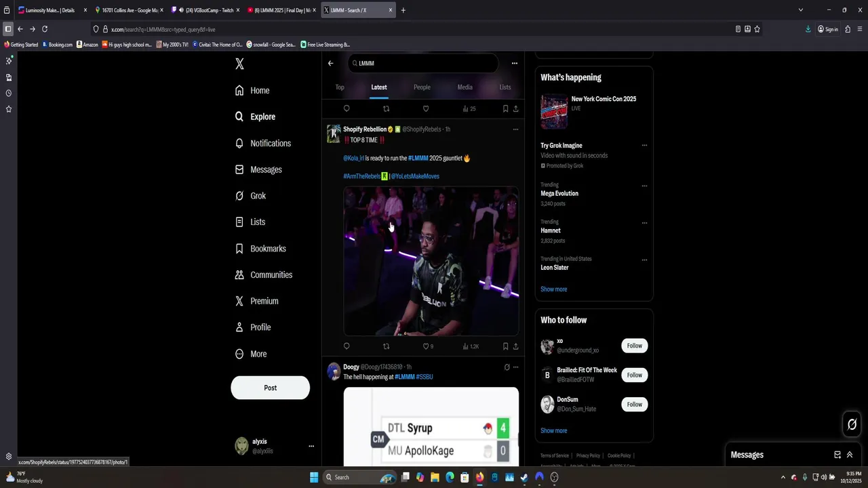This screenshot has width=868, height=488.
Task: Bookmark this page with star icon
Action: coord(757,29)
